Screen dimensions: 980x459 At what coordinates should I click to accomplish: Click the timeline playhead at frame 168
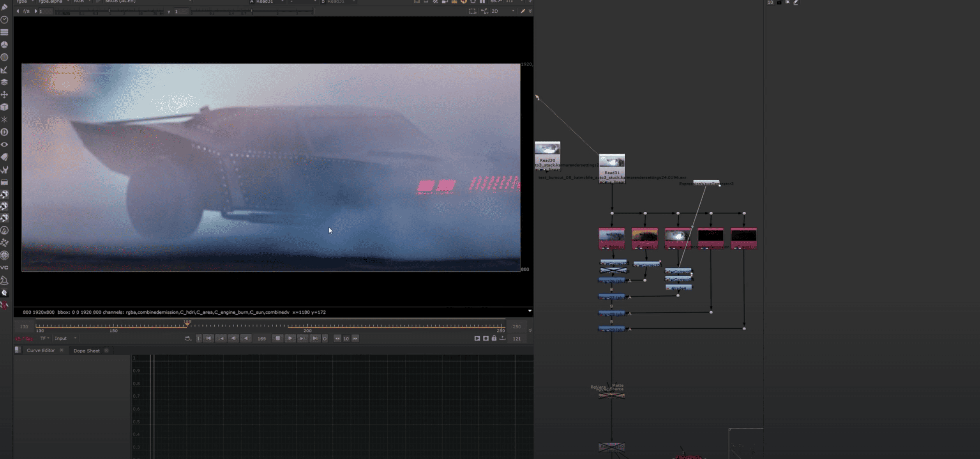tap(187, 324)
